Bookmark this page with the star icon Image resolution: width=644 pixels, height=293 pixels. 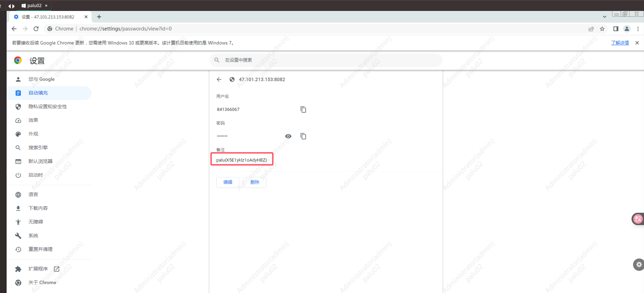click(602, 29)
